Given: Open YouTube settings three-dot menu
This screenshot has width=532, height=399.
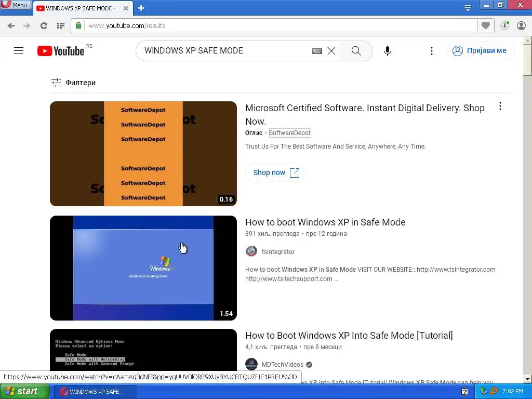Looking at the screenshot, I should point(432,51).
